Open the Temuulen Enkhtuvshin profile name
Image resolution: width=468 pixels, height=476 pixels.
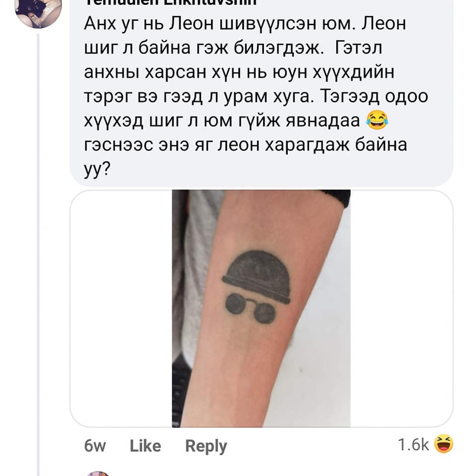tap(170, 2)
